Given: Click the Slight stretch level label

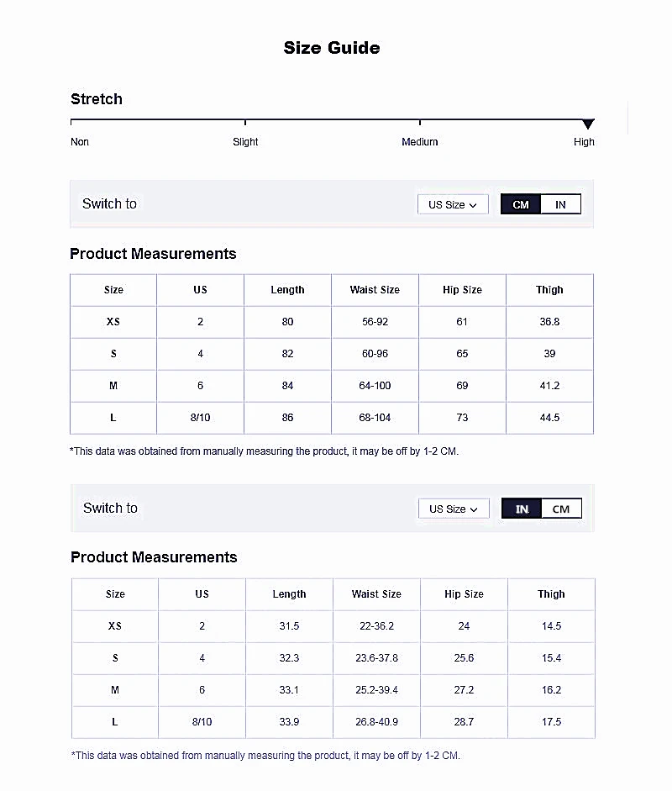Looking at the screenshot, I should point(245,142).
